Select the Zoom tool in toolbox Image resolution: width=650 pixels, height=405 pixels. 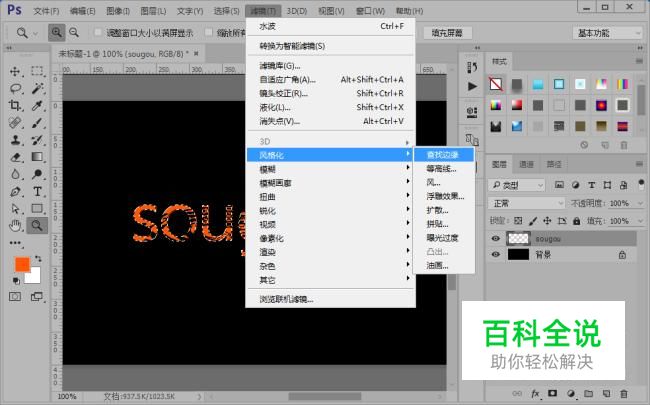point(37,226)
